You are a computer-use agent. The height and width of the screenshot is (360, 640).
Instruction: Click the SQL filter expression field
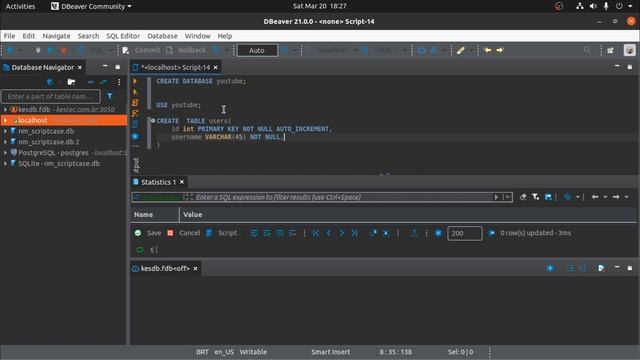[x=343, y=197]
